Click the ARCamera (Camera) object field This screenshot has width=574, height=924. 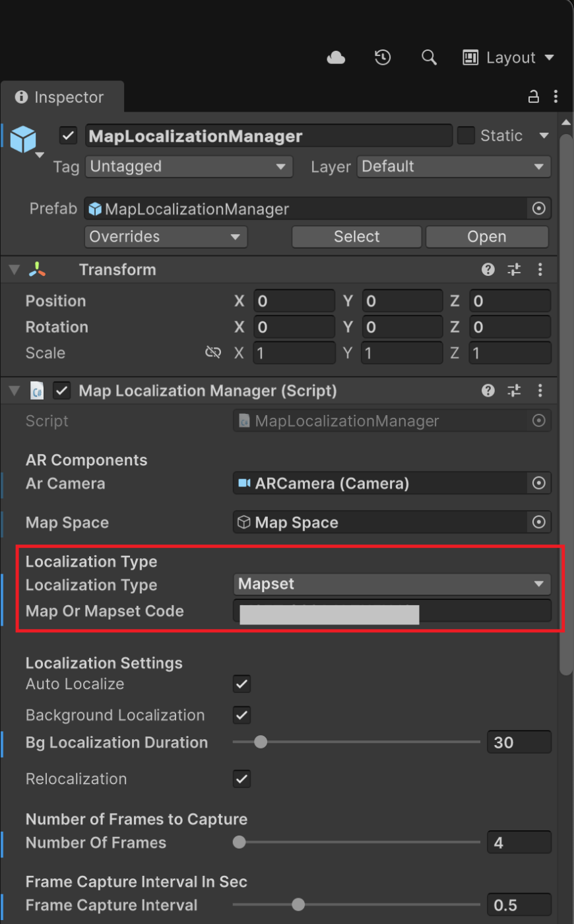pos(380,483)
